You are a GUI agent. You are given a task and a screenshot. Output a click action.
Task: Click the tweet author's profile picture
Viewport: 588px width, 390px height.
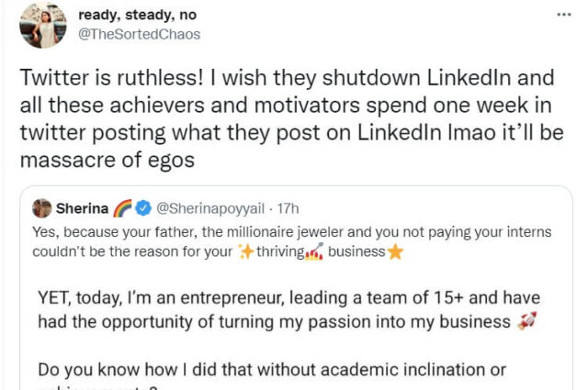click(x=42, y=25)
